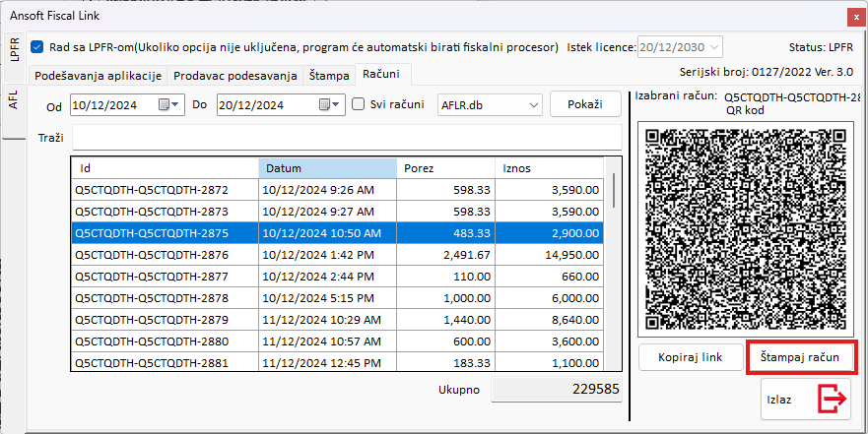This screenshot has height=434, width=868.
Task: Sort by the Datum column header
Action: tap(328, 168)
